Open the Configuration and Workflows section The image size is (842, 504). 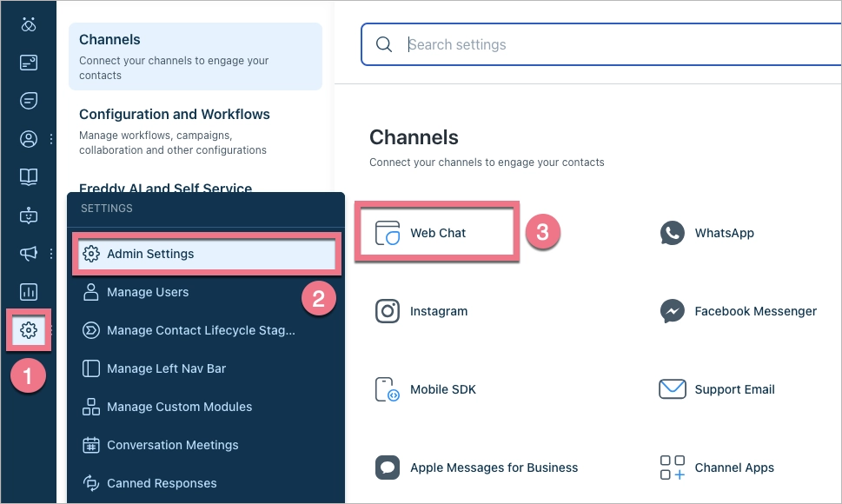point(175,114)
